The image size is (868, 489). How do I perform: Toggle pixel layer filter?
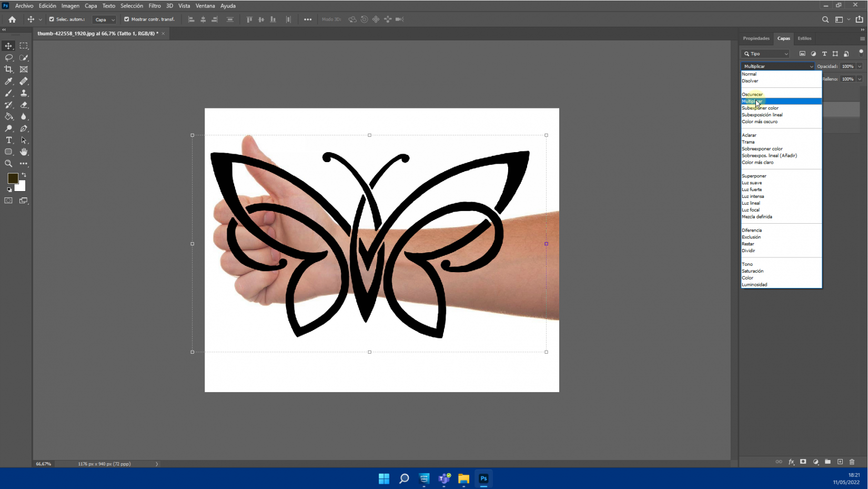(802, 54)
